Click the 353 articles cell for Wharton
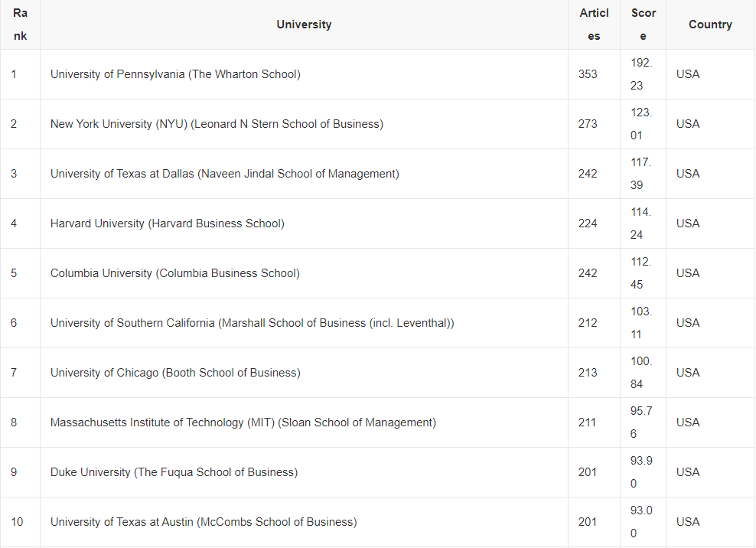The image size is (756, 548). coord(588,74)
